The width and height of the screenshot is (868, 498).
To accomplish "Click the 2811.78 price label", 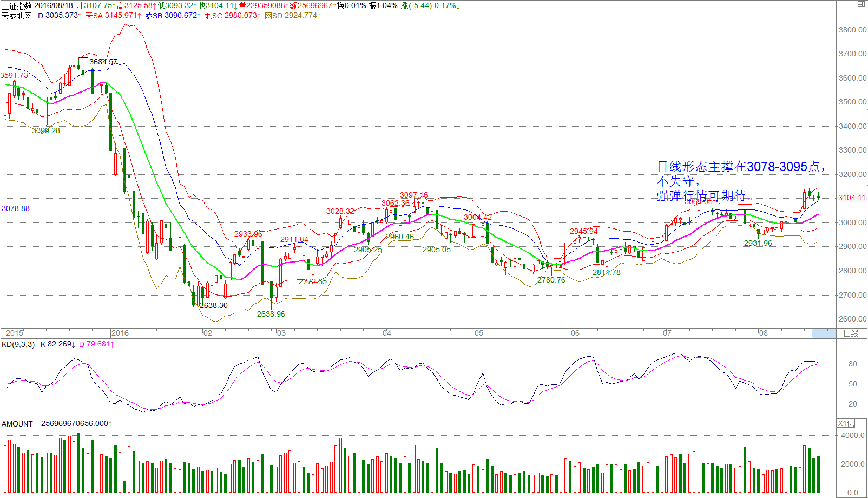I will click(607, 272).
